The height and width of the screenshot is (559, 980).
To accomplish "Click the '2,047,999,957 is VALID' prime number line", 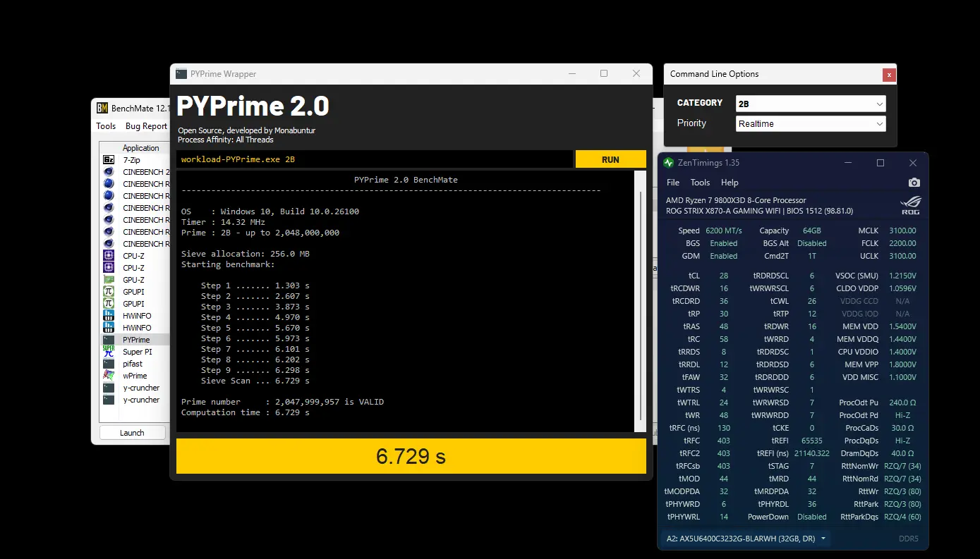I will pyautogui.click(x=282, y=402).
